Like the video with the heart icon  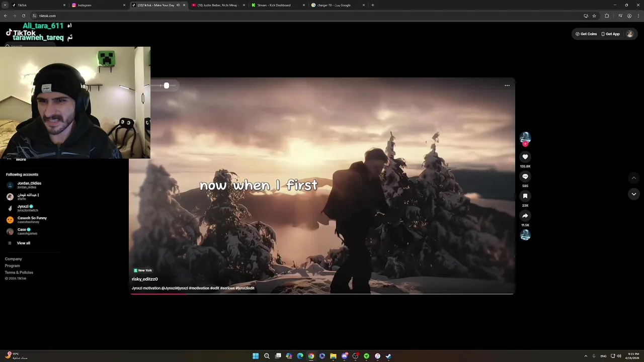coord(525,157)
